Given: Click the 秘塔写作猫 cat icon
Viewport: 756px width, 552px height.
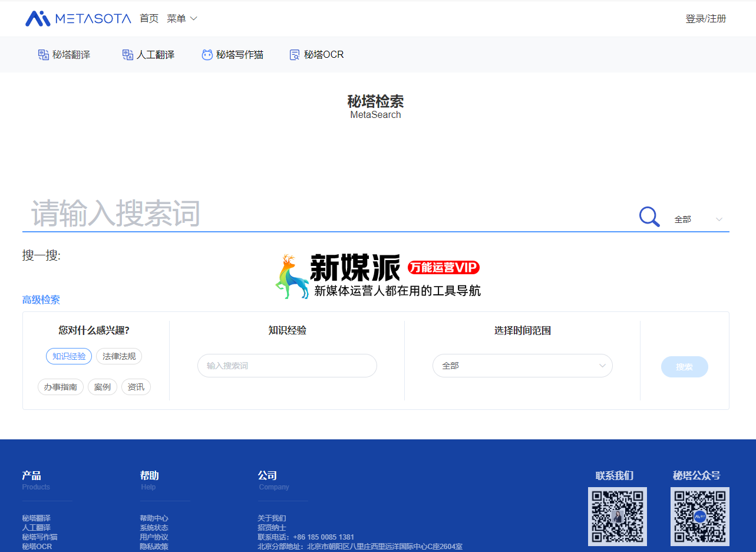Looking at the screenshot, I should coord(207,55).
